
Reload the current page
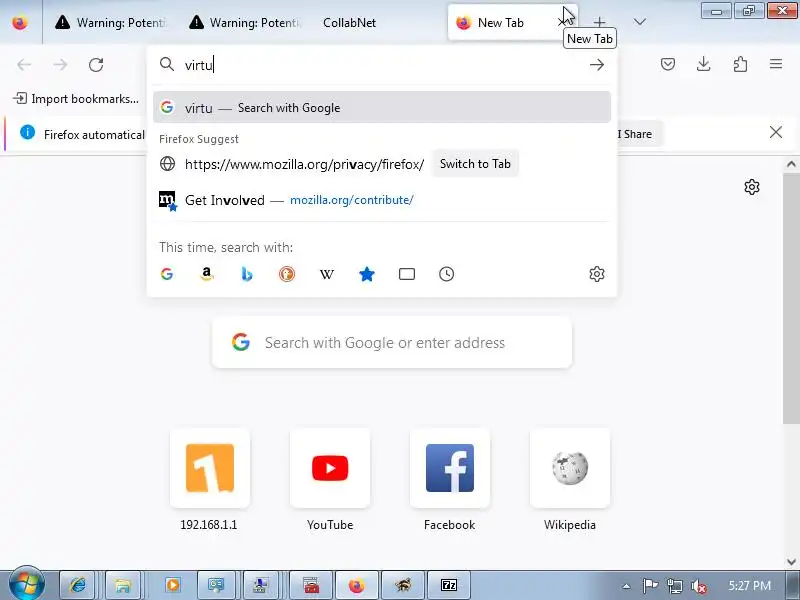(x=96, y=65)
